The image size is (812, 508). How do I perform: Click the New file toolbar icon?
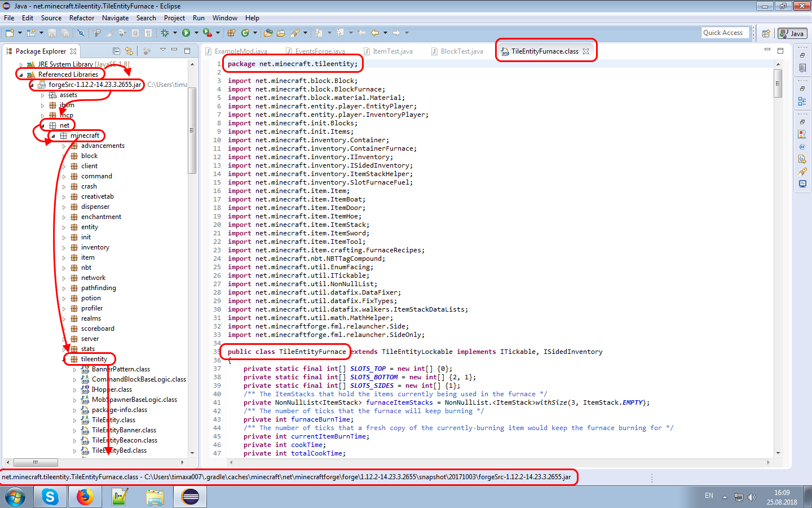tap(10, 33)
